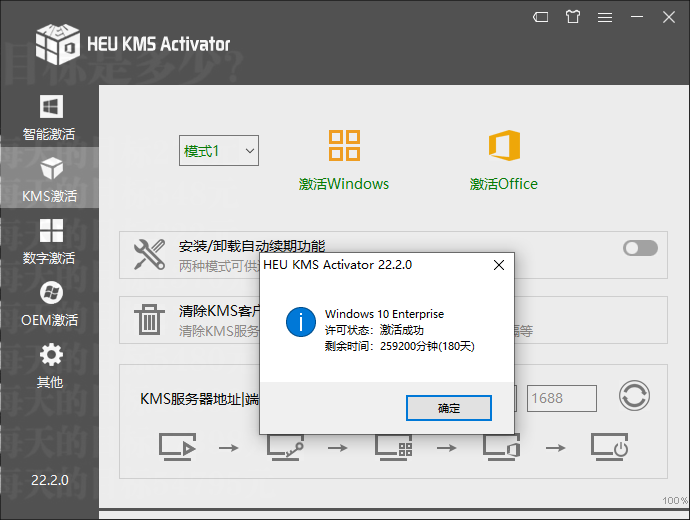Image resolution: width=690 pixels, height=520 pixels.
Task: Switch to the 智能激活 sidebar tab
Action: pyautogui.click(x=49, y=117)
